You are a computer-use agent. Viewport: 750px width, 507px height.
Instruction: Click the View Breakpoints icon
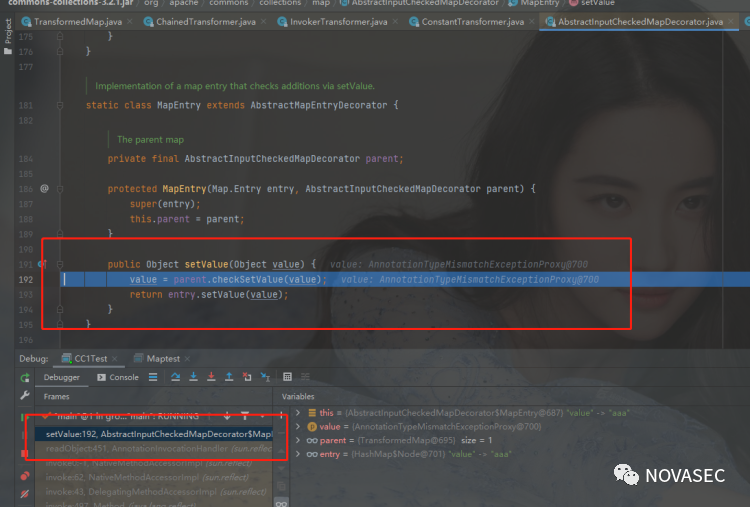point(25,476)
